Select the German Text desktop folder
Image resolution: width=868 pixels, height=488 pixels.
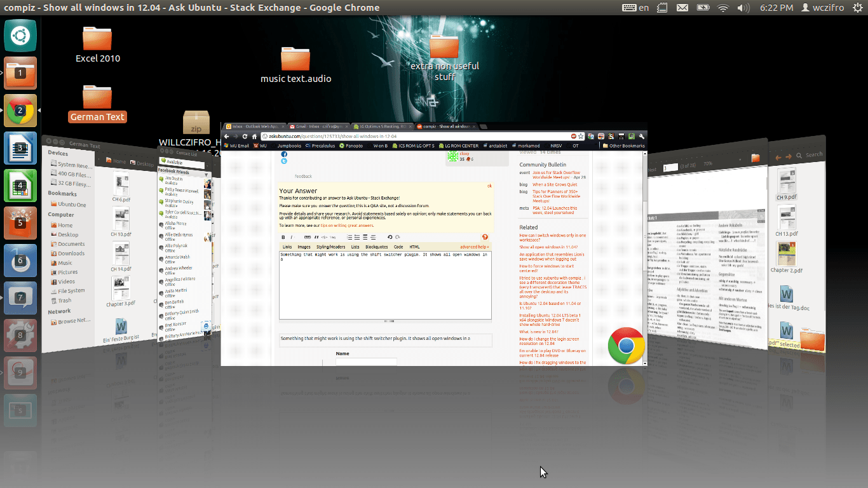[97, 104]
